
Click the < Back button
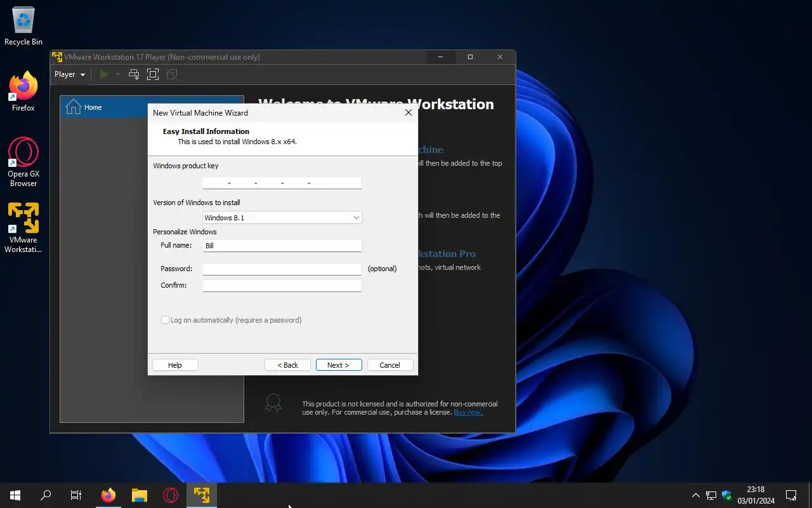[287, 365]
